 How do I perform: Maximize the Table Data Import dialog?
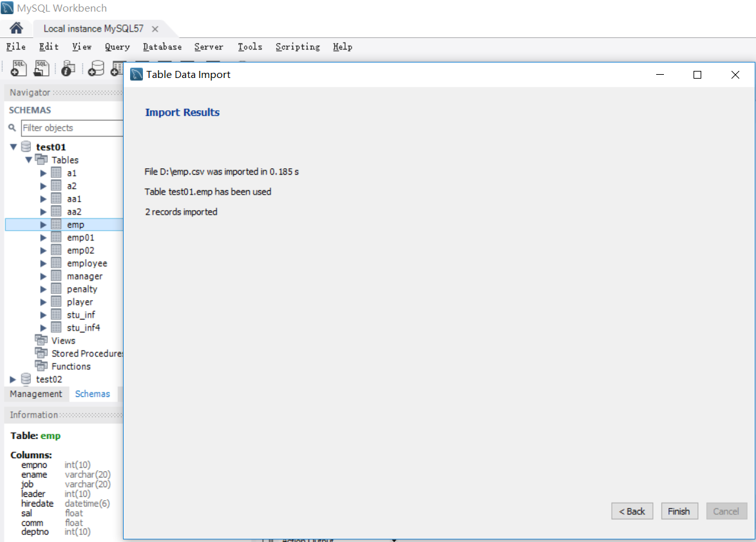pos(697,75)
